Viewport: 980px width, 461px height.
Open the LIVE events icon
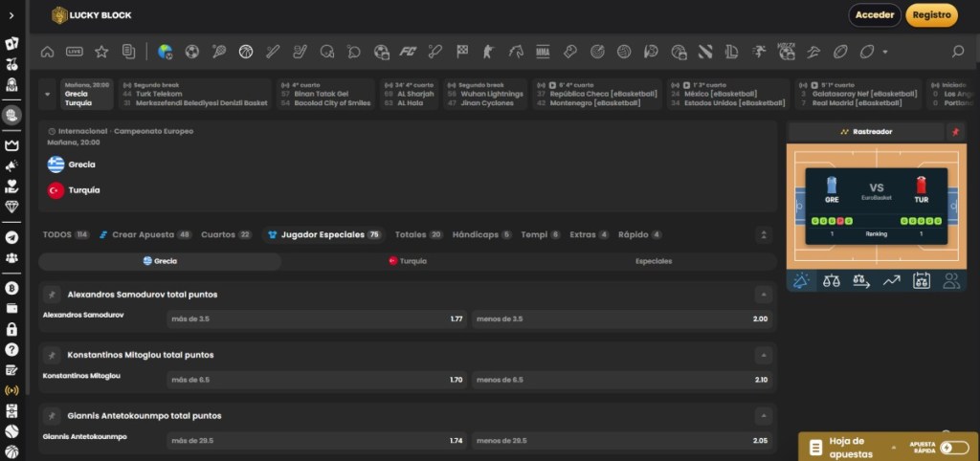pyautogui.click(x=75, y=52)
